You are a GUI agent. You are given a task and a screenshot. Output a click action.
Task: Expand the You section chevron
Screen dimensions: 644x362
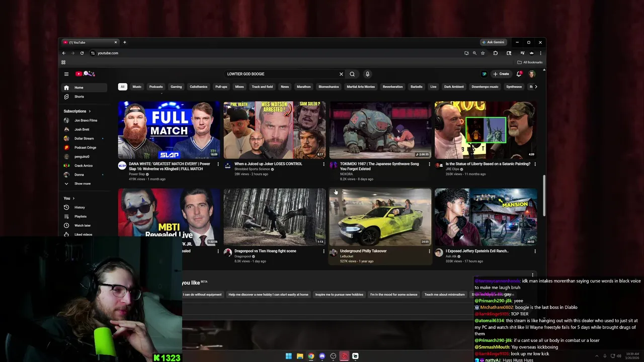(73, 198)
